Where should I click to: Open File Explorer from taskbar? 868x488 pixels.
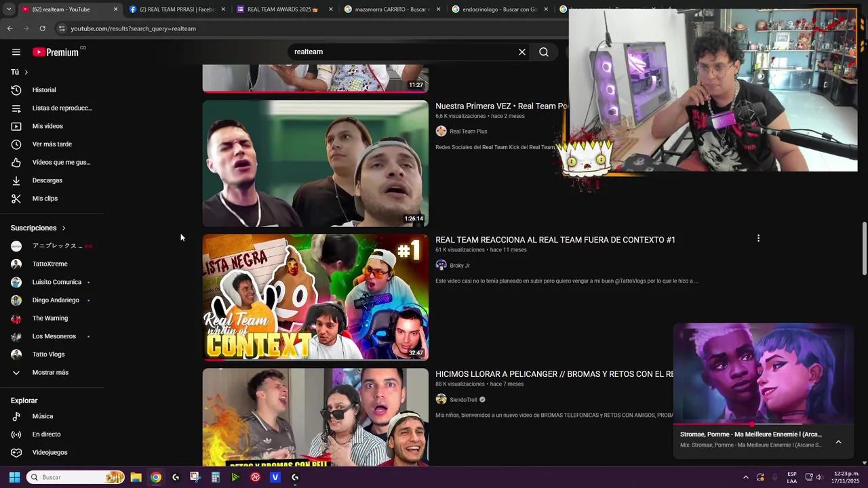coord(136,477)
